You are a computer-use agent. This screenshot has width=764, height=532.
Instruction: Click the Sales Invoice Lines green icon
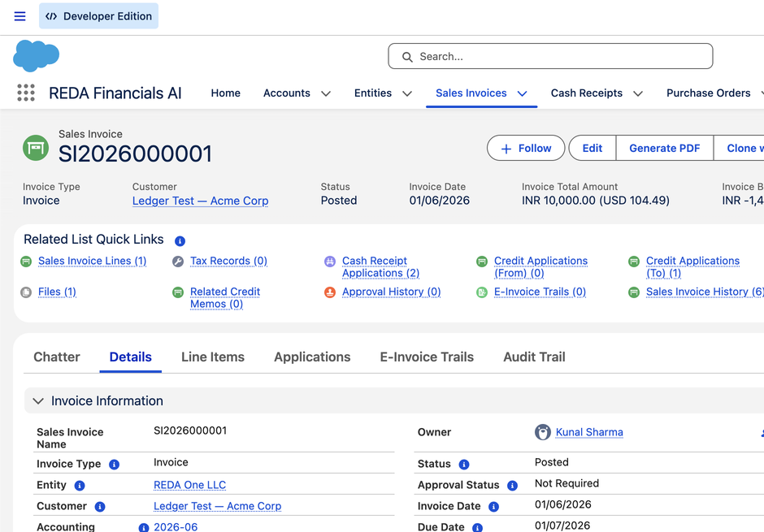[26, 262]
